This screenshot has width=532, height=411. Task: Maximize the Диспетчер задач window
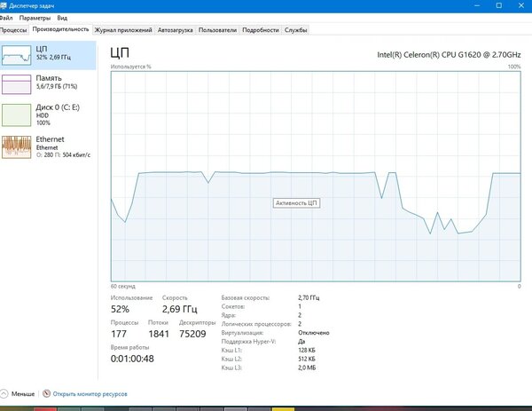(x=499, y=5)
